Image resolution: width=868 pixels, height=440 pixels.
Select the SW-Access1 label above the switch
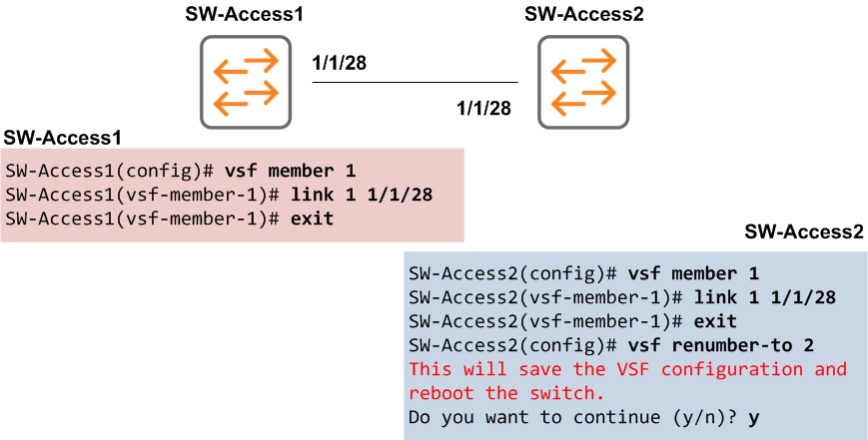[x=245, y=16]
